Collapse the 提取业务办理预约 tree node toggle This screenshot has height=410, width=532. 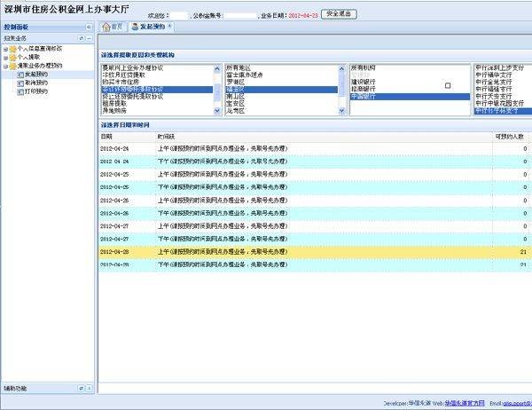[x=5, y=67]
